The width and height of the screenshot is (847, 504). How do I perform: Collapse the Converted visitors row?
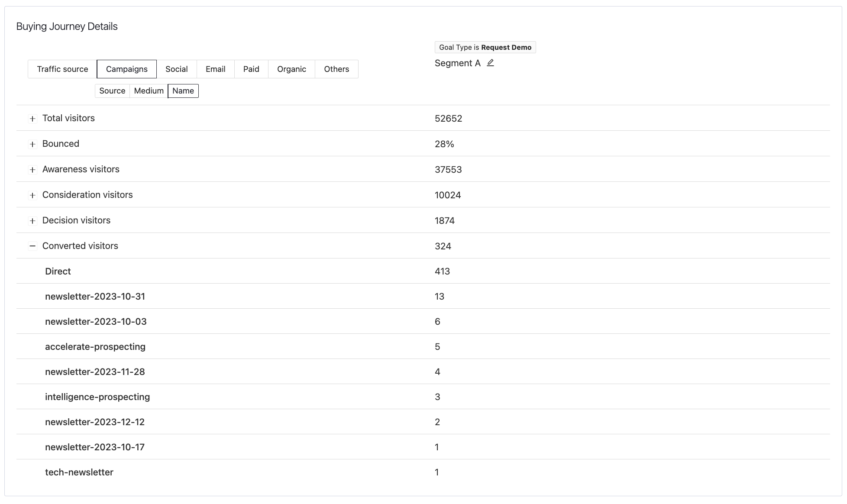[32, 246]
